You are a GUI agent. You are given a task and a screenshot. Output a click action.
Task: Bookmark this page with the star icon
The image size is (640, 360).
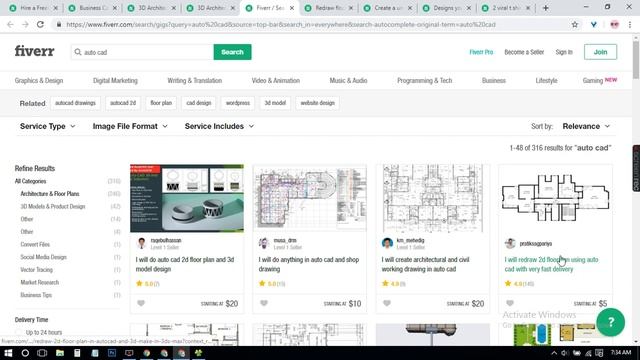[575, 24]
